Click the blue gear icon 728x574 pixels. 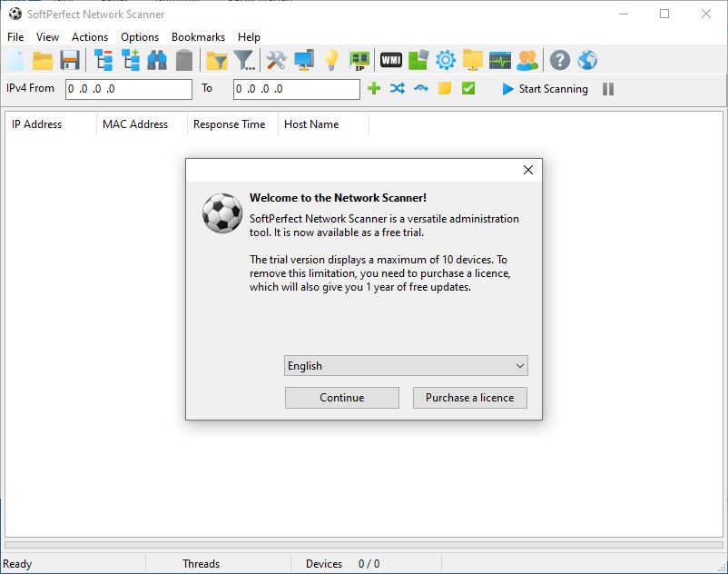click(x=446, y=60)
